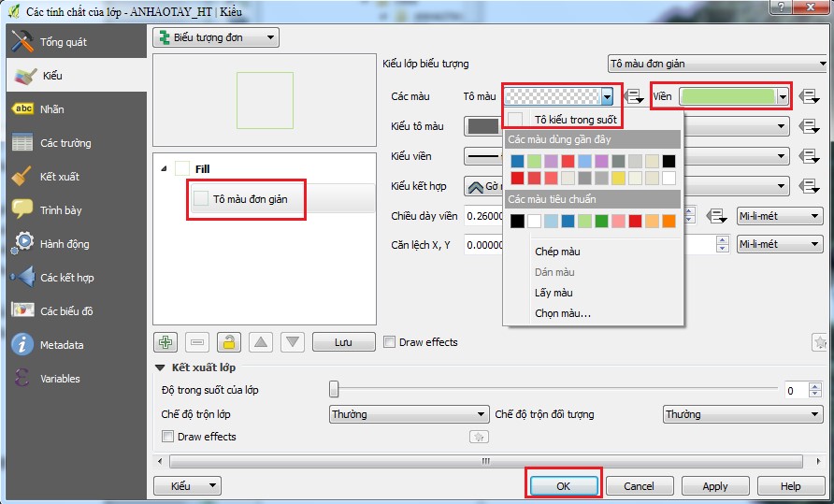The width and height of the screenshot is (834, 504).
Task: Select the Hành động actions tab
Action: [76, 243]
